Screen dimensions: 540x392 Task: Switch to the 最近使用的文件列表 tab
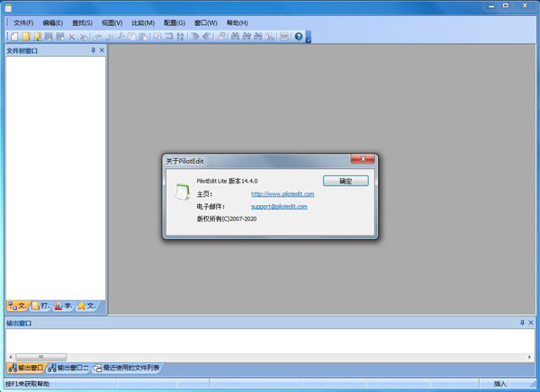click(x=127, y=368)
